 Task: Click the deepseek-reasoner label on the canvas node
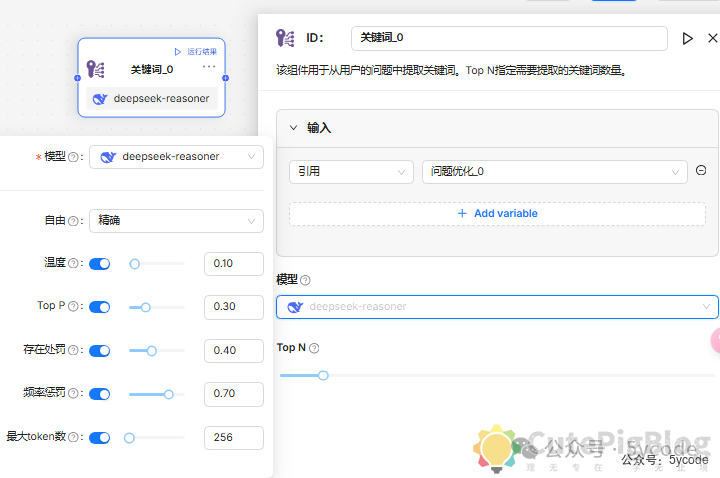pos(161,99)
